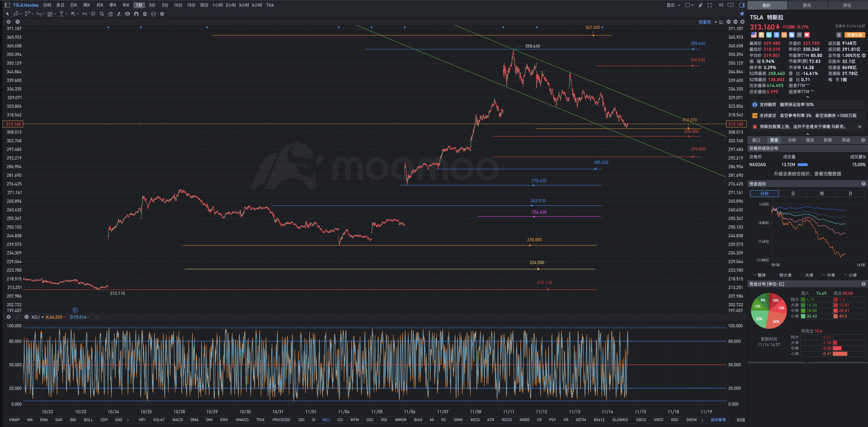Screen dimensions: 868x427
Task: Open 资金流向 help question icon
Action: pyautogui.click(x=863, y=184)
